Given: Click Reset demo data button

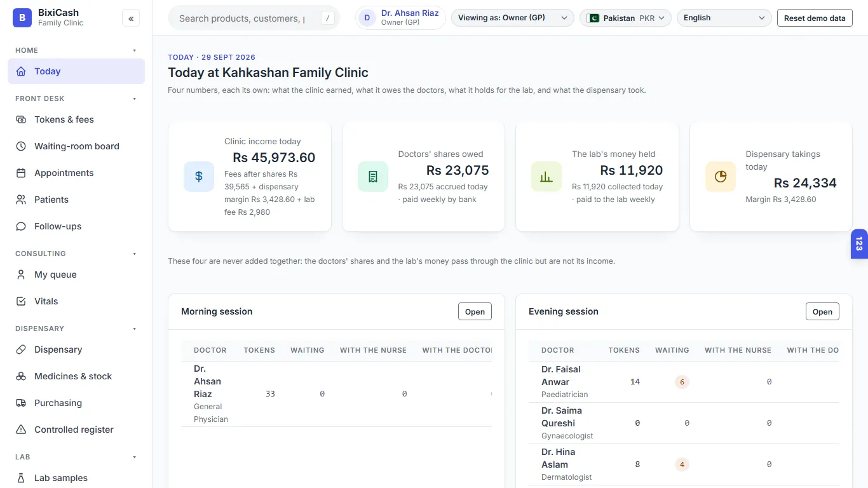Looking at the screenshot, I should pos(815,18).
